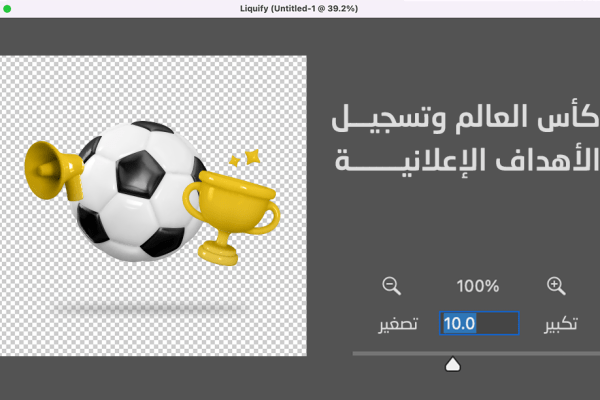Click the تصغير label
The image size is (600, 400).
(x=398, y=324)
